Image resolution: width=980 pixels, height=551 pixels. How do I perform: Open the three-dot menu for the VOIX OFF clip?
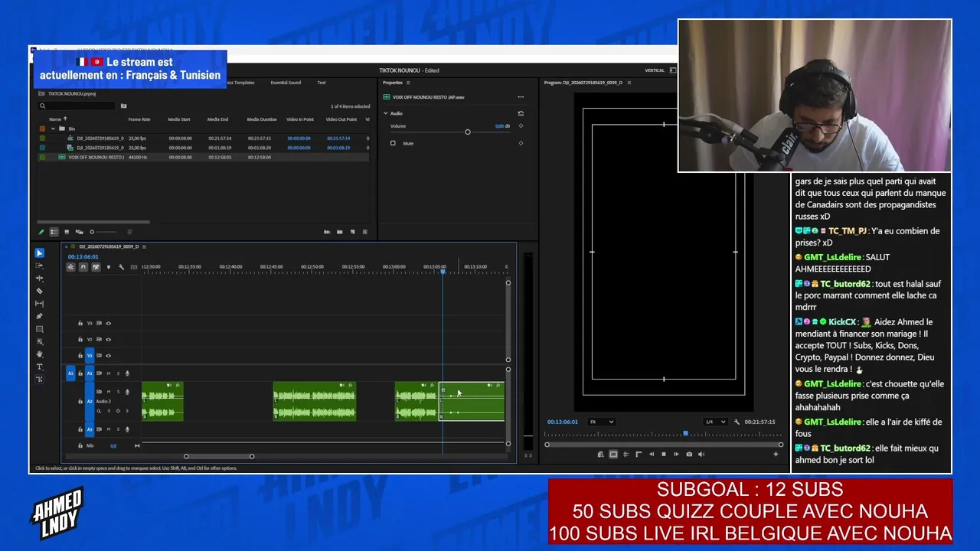tap(521, 97)
